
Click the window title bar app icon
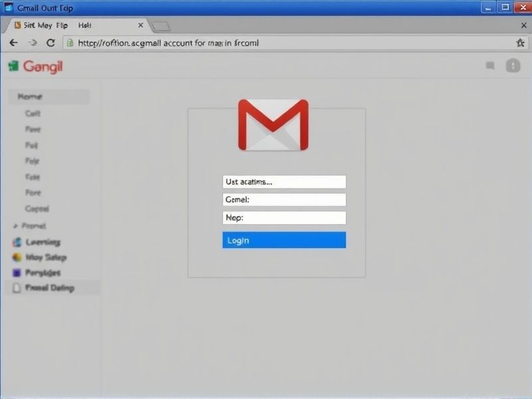(x=9, y=7)
